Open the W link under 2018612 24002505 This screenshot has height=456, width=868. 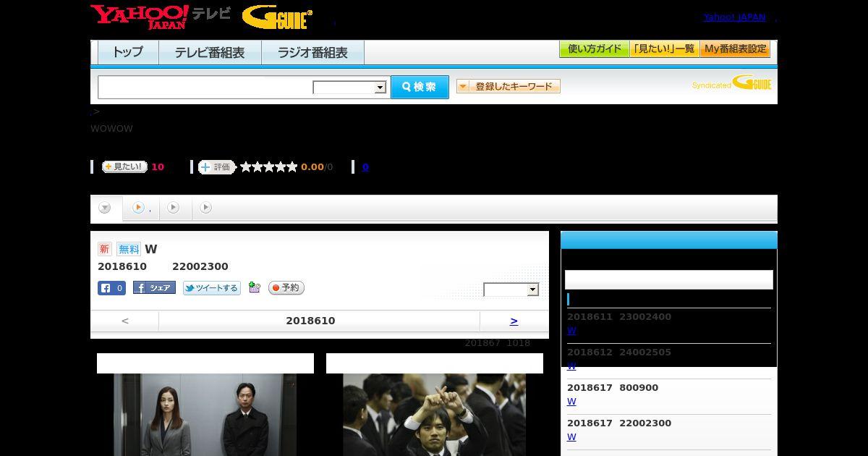pyautogui.click(x=571, y=366)
